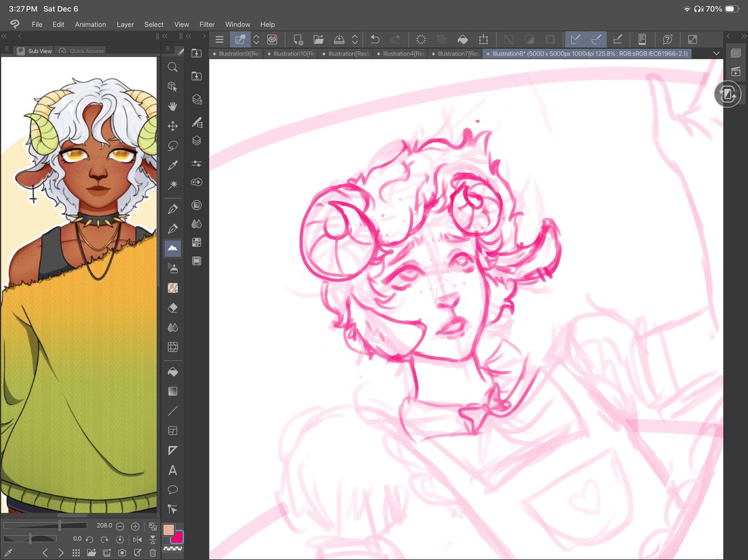Screen dimensions: 748x560
Task: Import an image into Sub View with the folder icon
Action: tap(91, 553)
